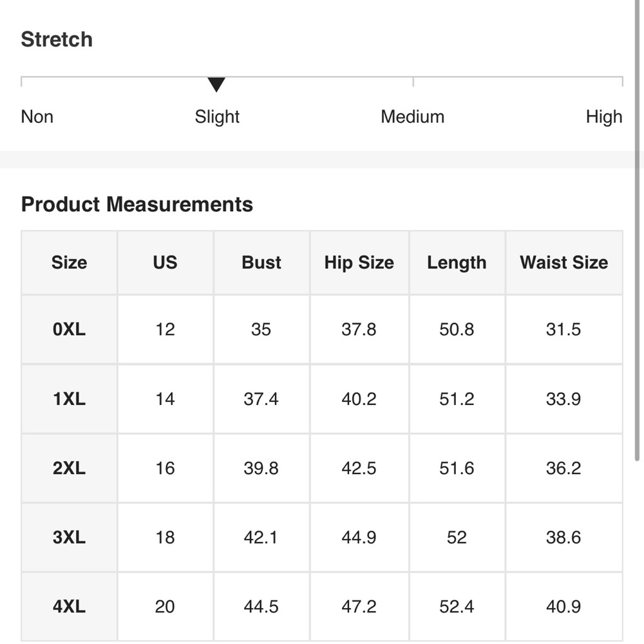This screenshot has height=644, width=644.
Task: Select the 3XL size row
Action: click(x=322, y=537)
